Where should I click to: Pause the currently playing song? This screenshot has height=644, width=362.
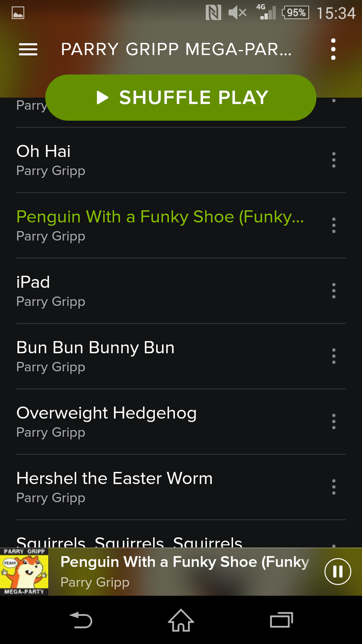click(338, 572)
